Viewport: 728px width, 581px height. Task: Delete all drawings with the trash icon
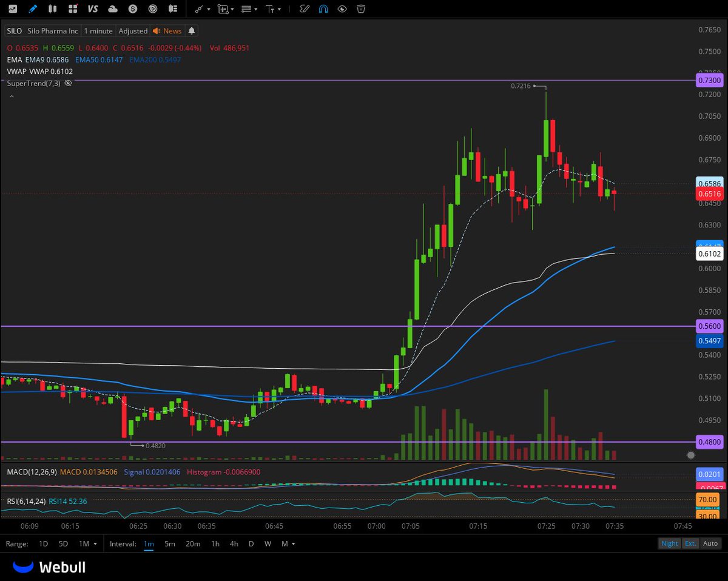click(360, 9)
